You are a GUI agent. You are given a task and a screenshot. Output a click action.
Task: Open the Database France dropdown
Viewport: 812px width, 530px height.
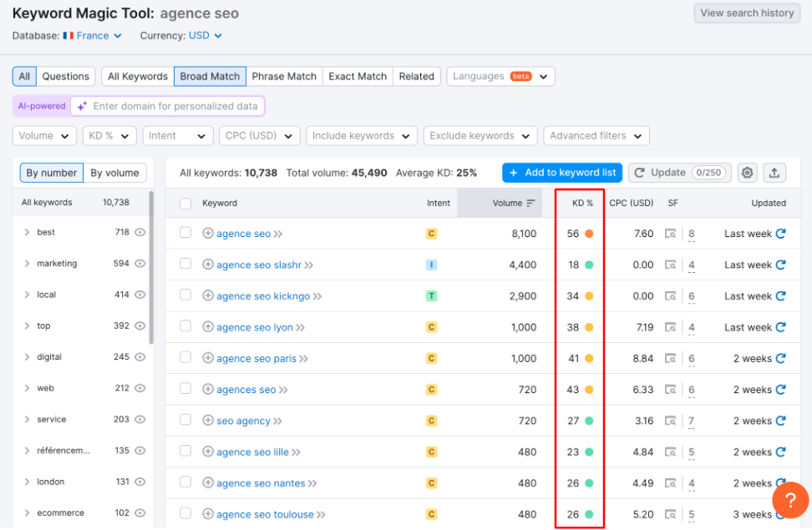pyautogui.click(x=92, y=35)
